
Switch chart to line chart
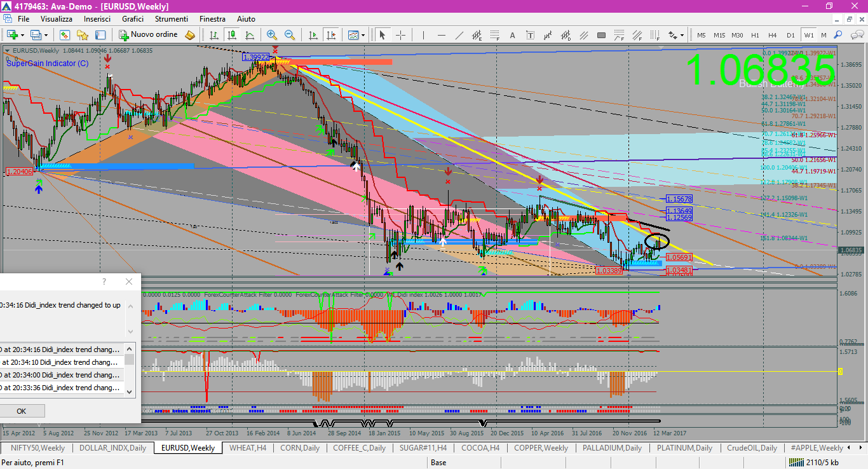point(250,35)
